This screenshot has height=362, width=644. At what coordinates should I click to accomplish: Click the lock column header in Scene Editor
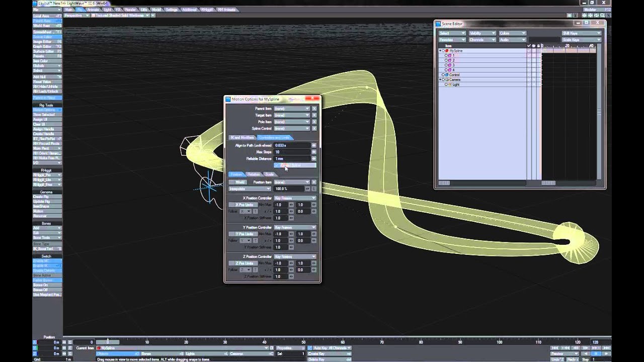click(538, 46)
